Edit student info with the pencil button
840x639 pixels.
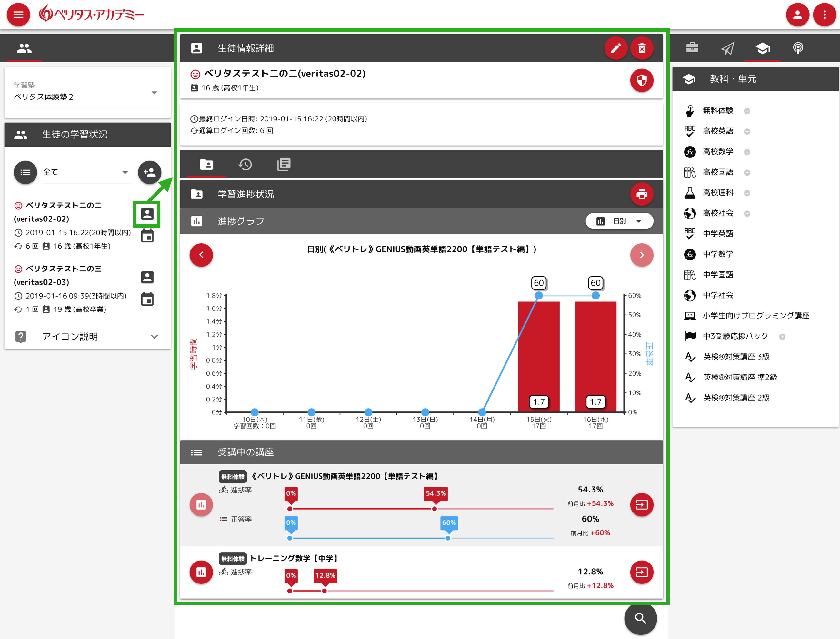(615, 48)
